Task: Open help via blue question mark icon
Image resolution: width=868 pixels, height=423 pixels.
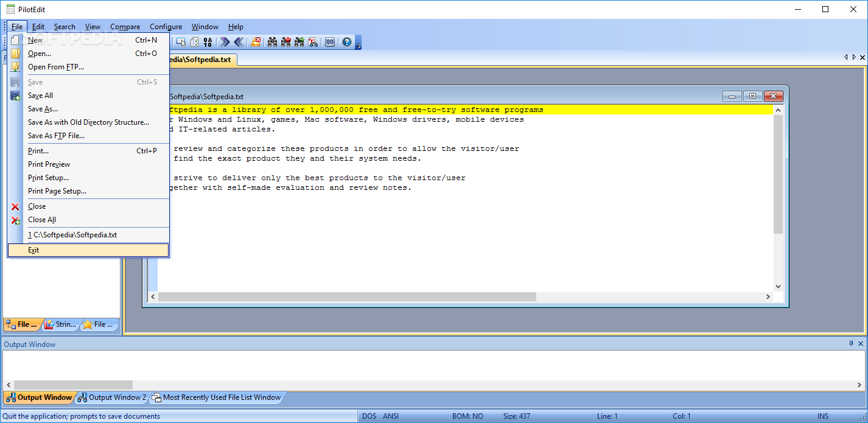Action: tap(346, 42)
